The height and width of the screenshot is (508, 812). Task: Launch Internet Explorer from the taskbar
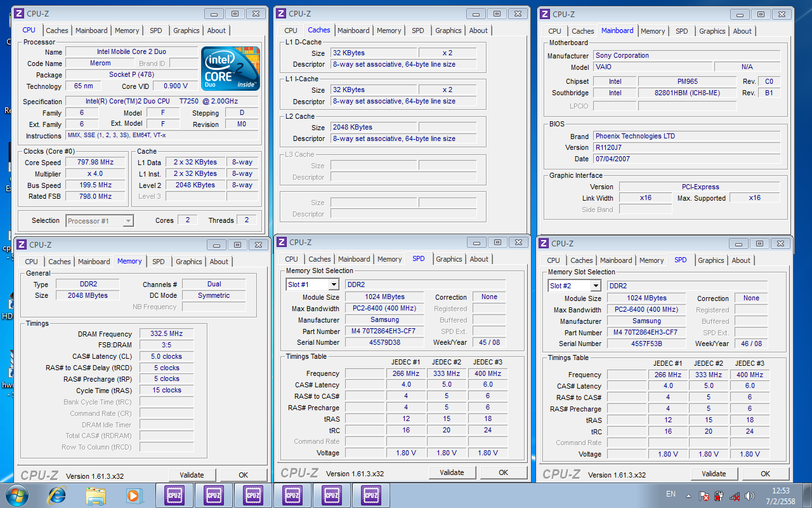[x=57, y=495]
